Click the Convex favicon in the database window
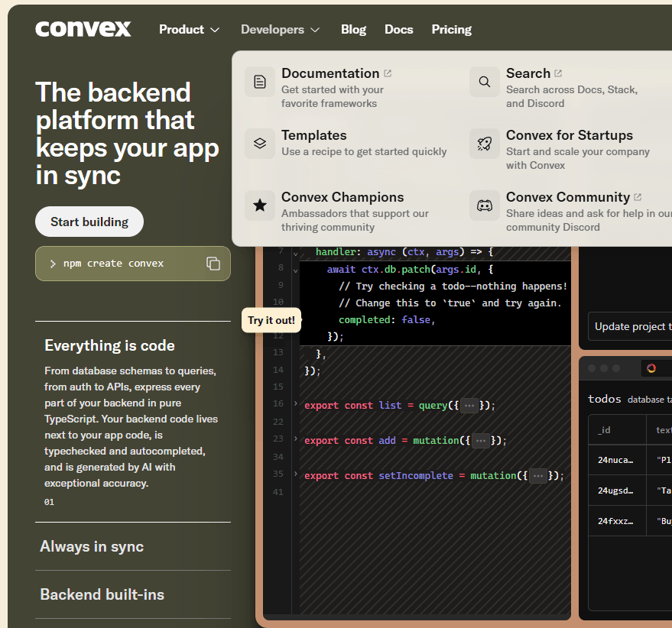 click(x=652, y=367)
